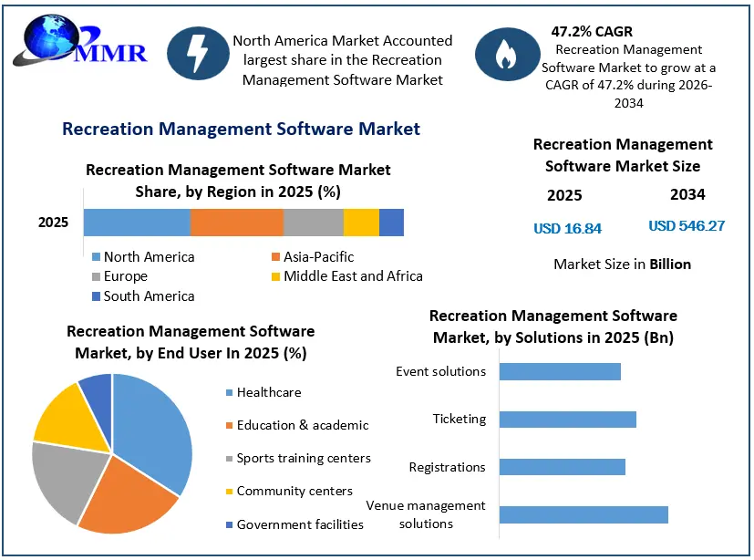Screen dimensions: 754x560
Task: Click the Venue management solutions bar
Action: pos(584,514)
